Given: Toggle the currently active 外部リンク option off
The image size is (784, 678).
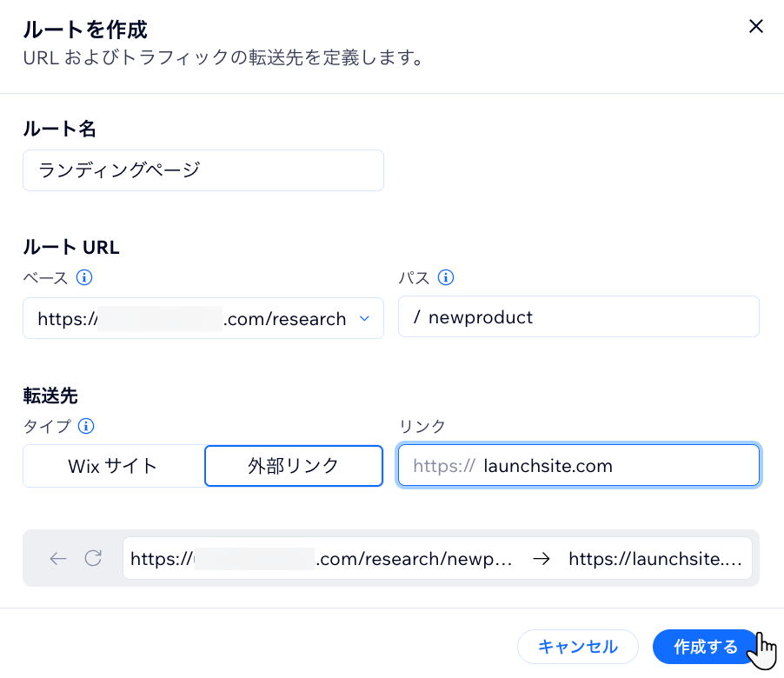Looking at the screenshot, I should coord(293,466).
